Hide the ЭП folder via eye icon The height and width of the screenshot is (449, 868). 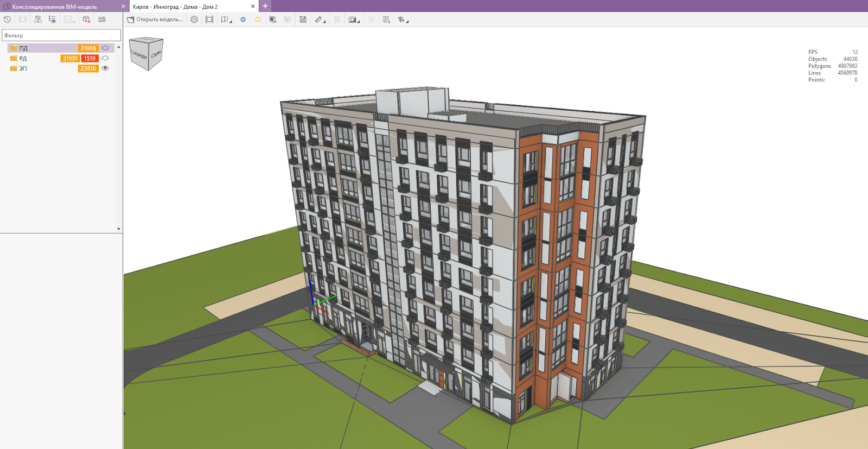point(105,68)
